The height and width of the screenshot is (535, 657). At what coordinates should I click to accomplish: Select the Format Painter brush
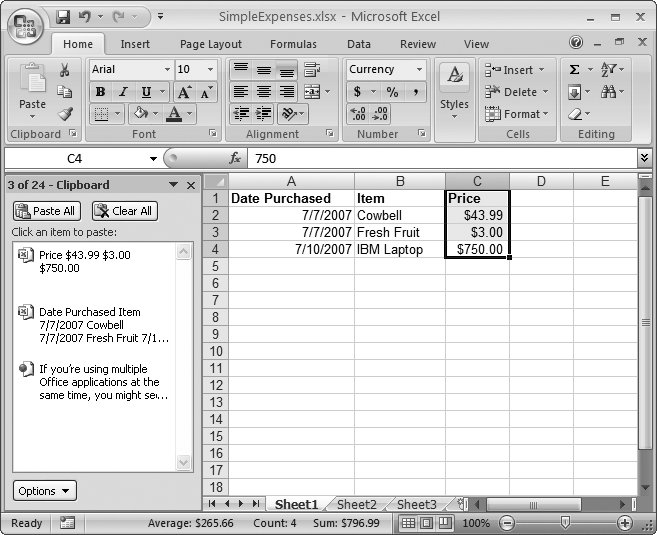click(x=65, y=114)
